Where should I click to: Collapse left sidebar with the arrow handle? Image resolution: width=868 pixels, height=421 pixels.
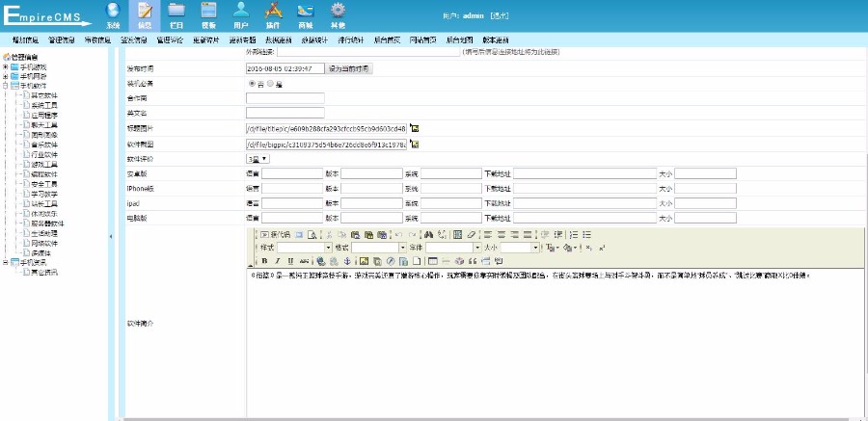click(x=111, y=236)
